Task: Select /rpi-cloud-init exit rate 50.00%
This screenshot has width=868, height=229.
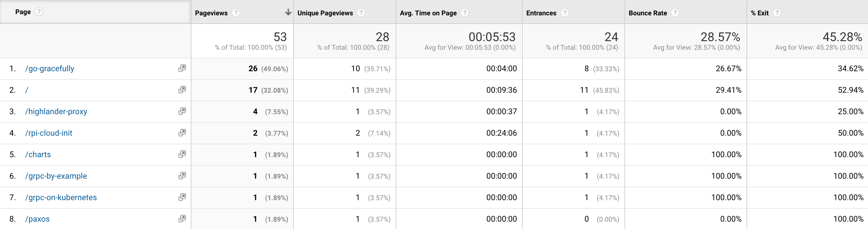Action: coord(851,133)
